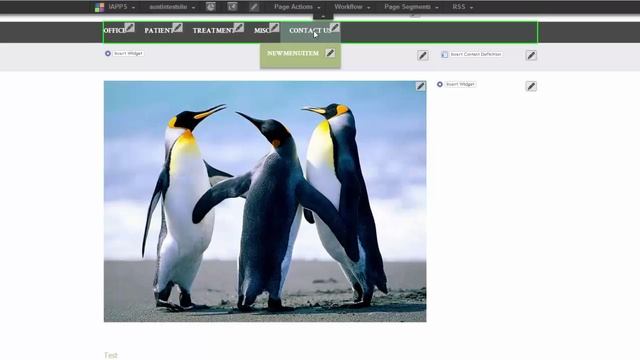
Task: Edit the MISC menu item via pencil icon
Action: click(x=274, y=28)
